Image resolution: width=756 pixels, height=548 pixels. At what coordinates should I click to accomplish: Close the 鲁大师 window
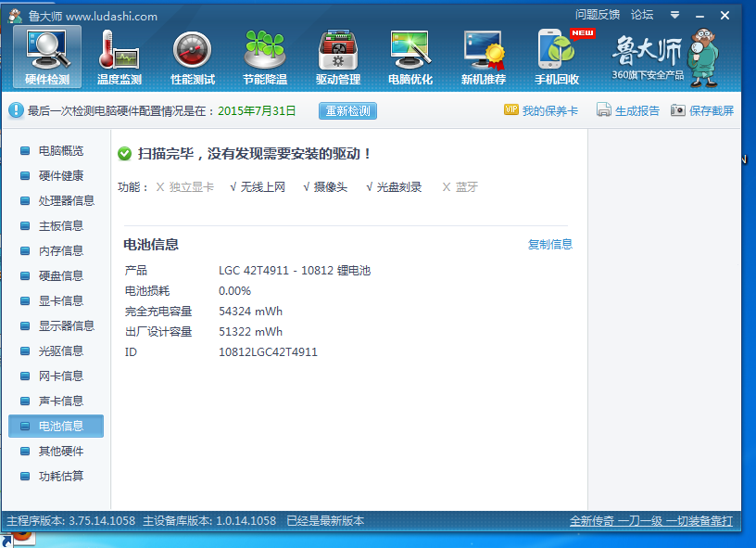(x=724, y=16)
